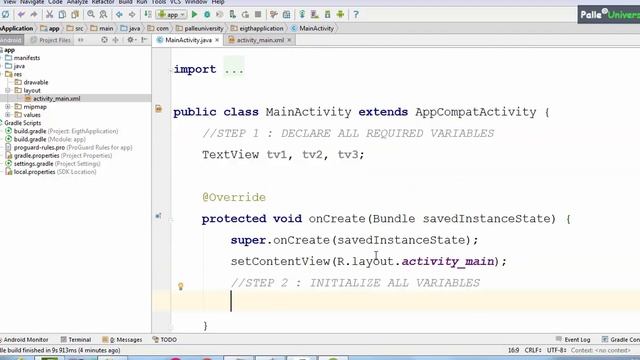Click the Copy icon in toolbar
Image resolution: width=640 pixels, height=360 pixels.
click(x=62, y=15)
